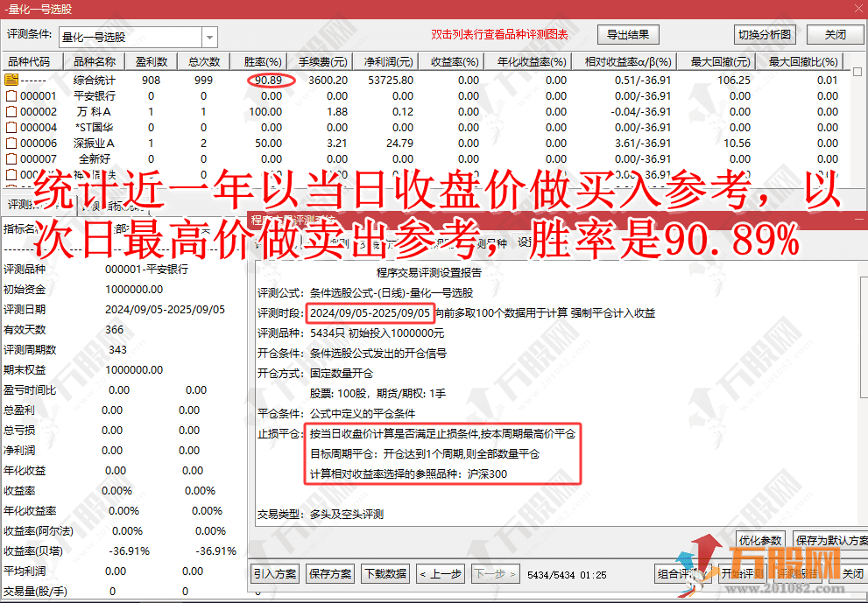868x603 pixels.
Task: Select the 平安银行 row name cell
Action: [94, 95]
